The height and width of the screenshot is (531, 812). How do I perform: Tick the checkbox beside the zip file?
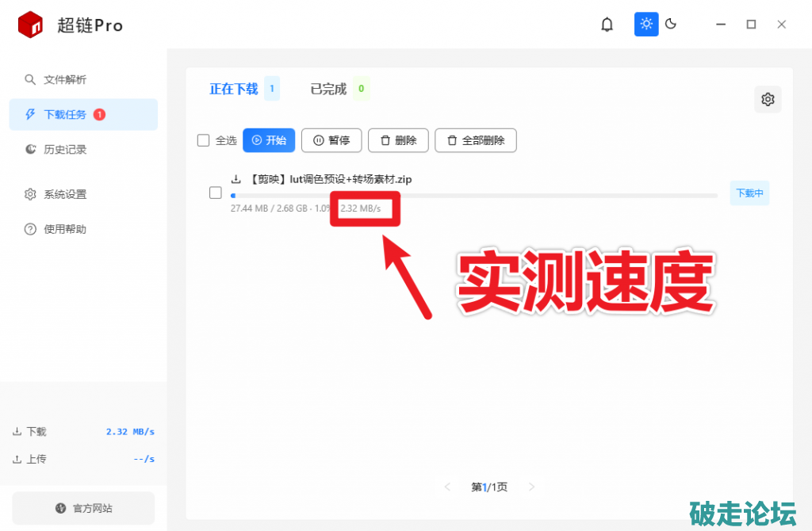pyautogui.click(x=215, y=193)
